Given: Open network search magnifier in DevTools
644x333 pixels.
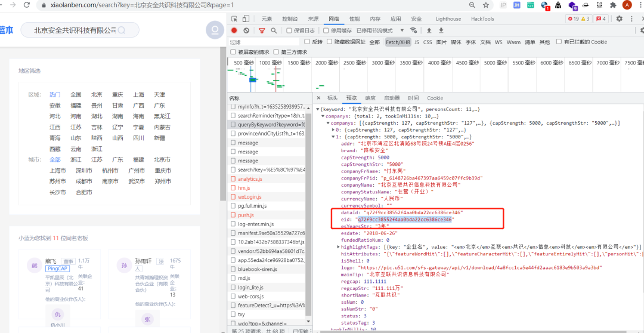Looking at the screenshot, I should [x=274, y=30].
